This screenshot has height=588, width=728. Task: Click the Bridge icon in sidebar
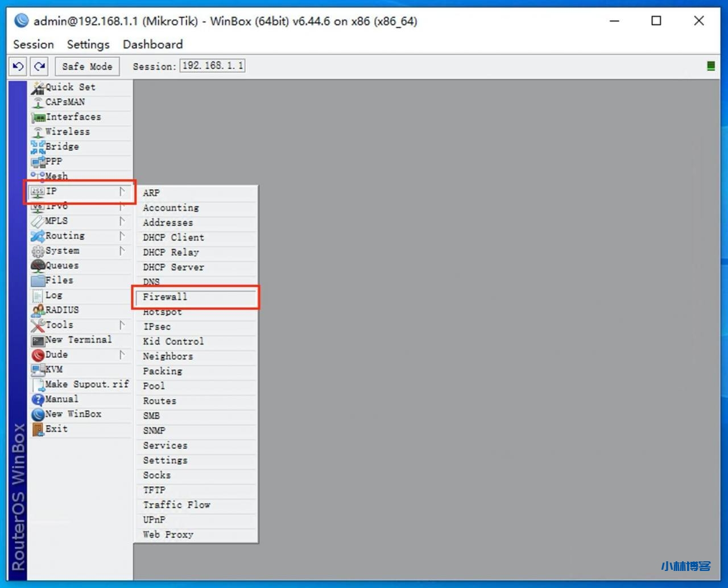pos(38,147)
